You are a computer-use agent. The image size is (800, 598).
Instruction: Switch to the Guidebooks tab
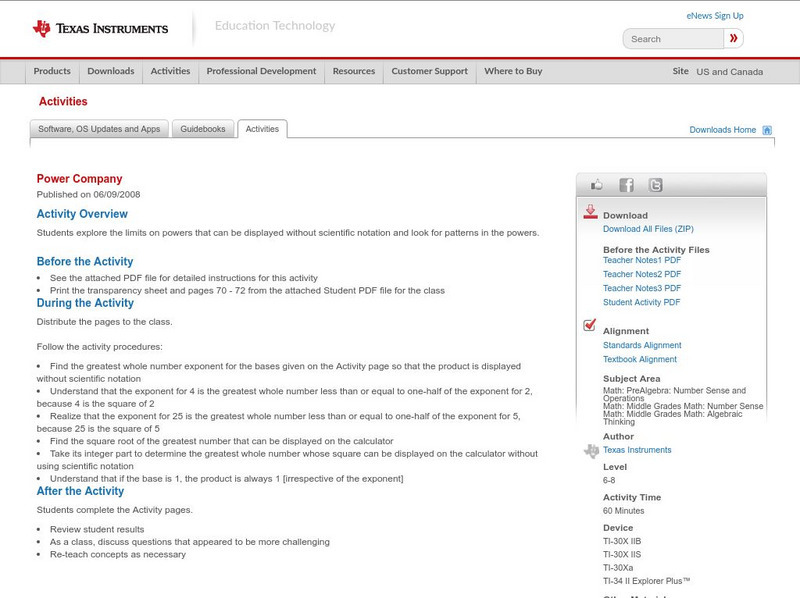click(202, 128)
